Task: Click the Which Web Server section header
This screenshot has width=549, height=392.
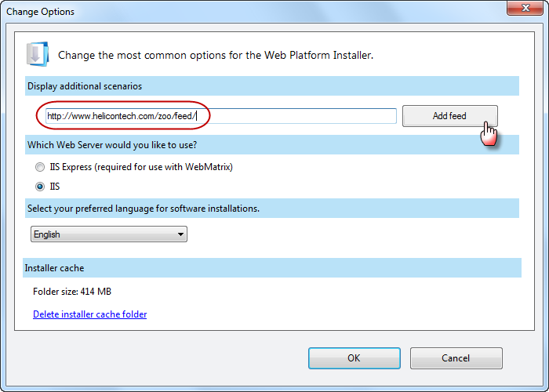Action: pos(272,145)
